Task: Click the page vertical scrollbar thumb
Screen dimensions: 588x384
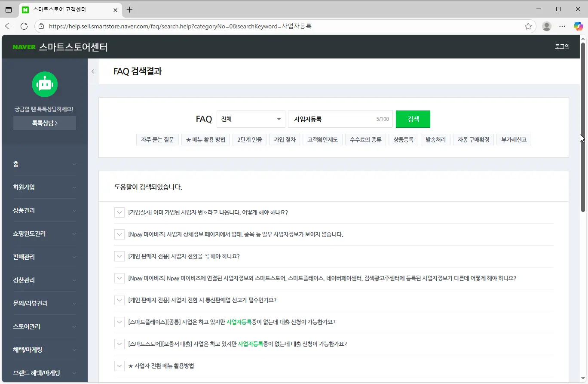Action: tap(583, 127)
